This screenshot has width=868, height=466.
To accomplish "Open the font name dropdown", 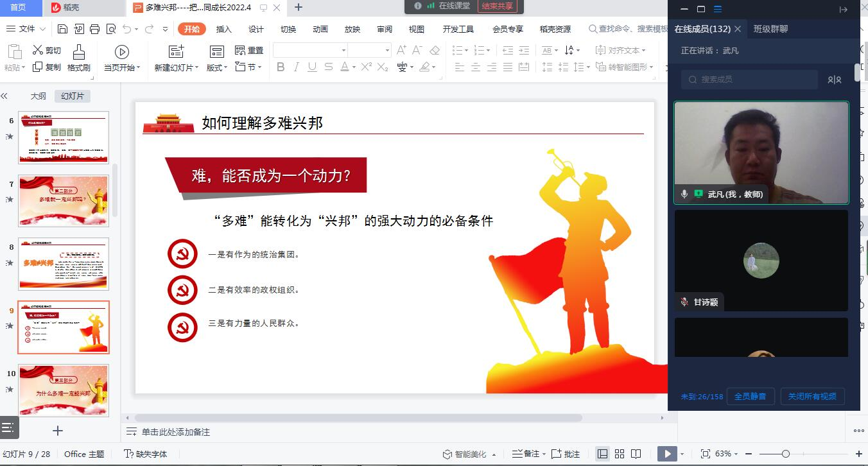I will point(343,50).
